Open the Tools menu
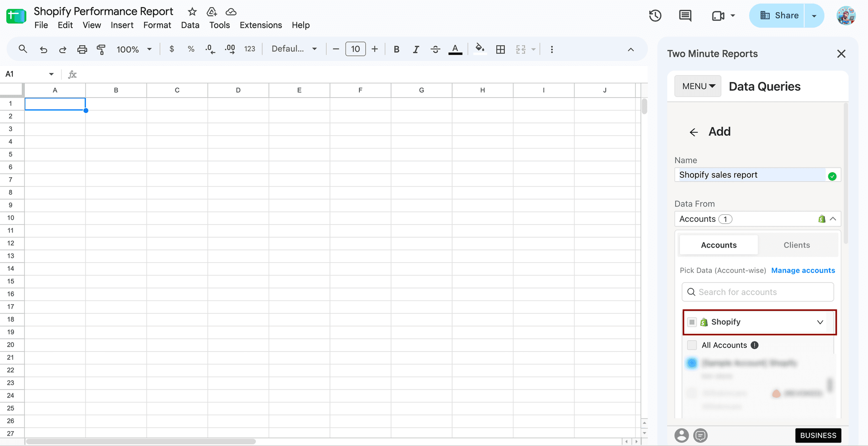The image size is (868, 446). (x=220, y=25)
